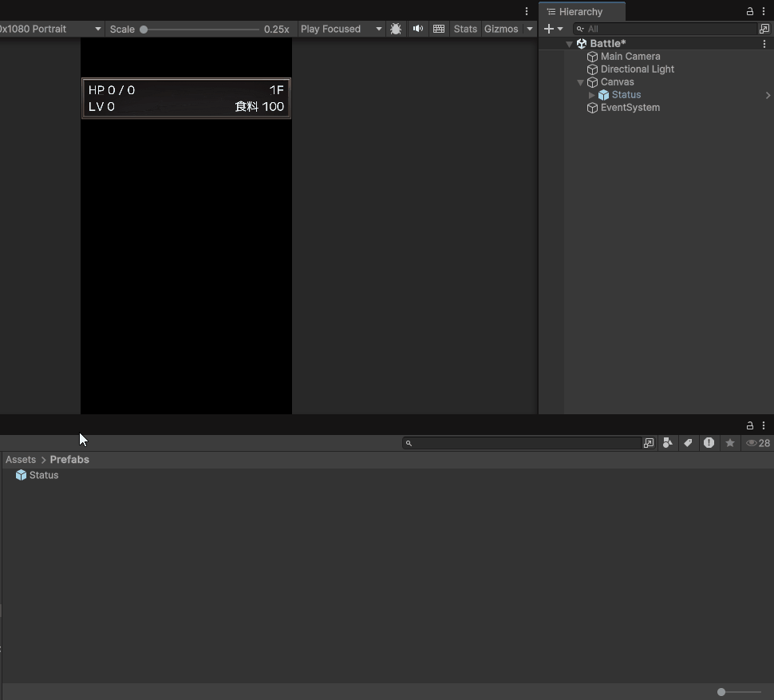The height and width of the screenshot is (700, 774).
Task: Lock the Hierarchy panel
Action: [x=750, y=11]
